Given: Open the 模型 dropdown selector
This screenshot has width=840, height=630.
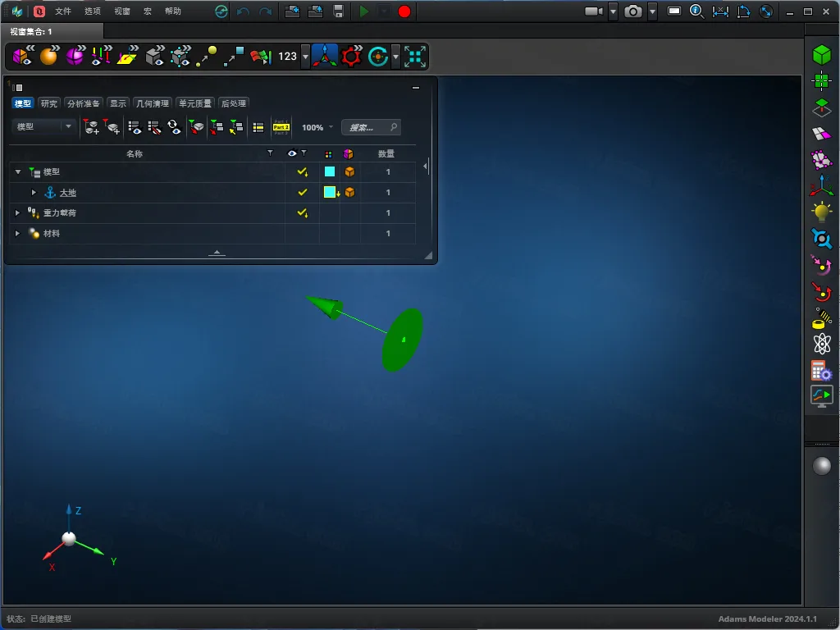Looking at the screenshot, I should coord(44,127).
